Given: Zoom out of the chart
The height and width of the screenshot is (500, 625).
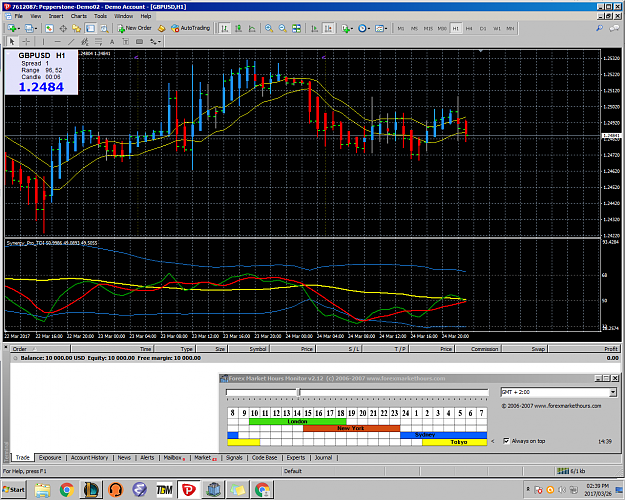Looking at the screenshot, I should pyautogui.click(x=283, y=28).
